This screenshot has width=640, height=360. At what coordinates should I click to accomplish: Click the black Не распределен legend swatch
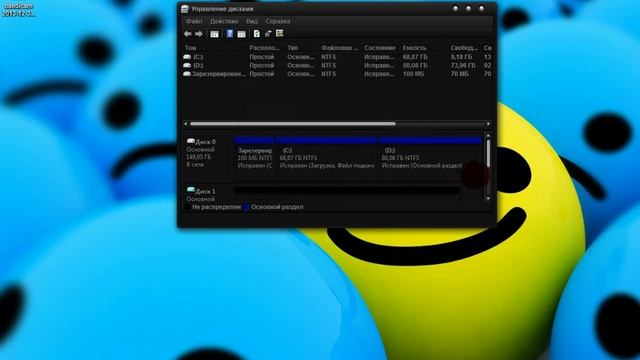pos(187,207)
